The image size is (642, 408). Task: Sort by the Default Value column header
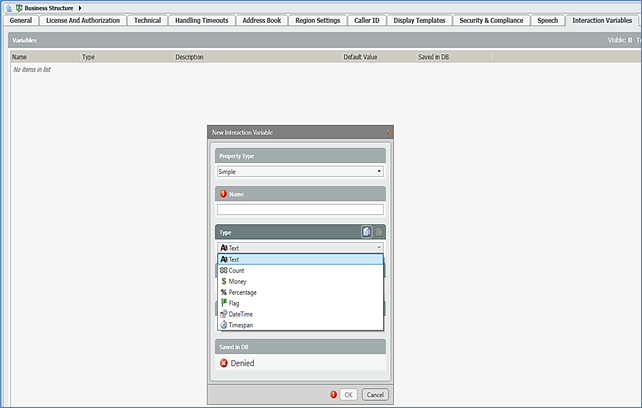360,57
